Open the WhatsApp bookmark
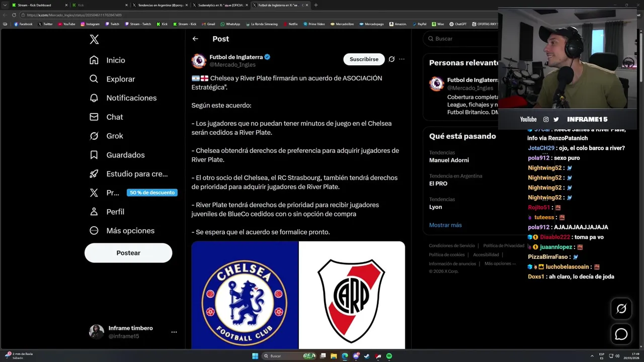644x362 pixels. (230, 24)
